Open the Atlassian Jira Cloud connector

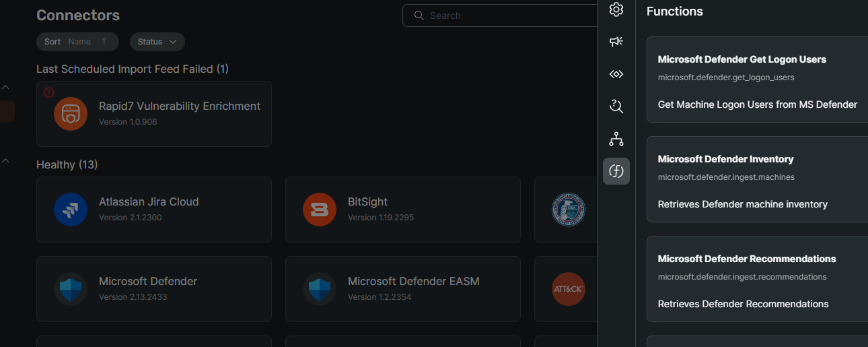tap(153, 209)
